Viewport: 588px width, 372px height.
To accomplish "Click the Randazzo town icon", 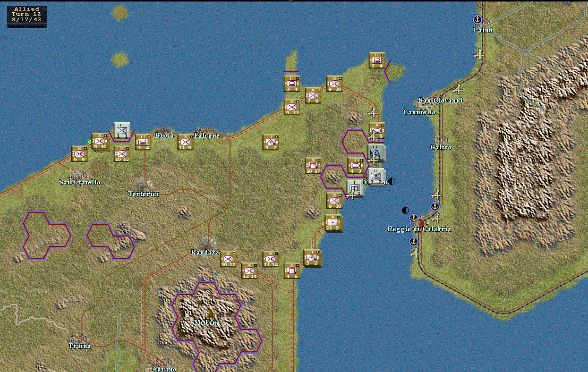I will (x=207, y=242).
